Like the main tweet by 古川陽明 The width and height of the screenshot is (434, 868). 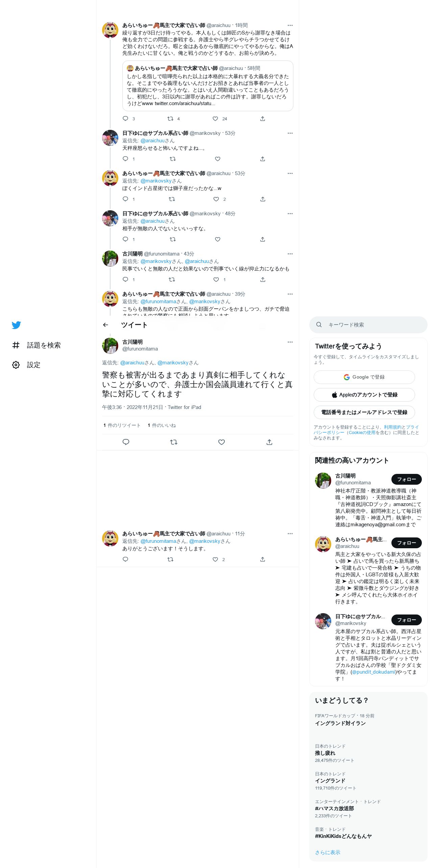click(x=221, y=442)
